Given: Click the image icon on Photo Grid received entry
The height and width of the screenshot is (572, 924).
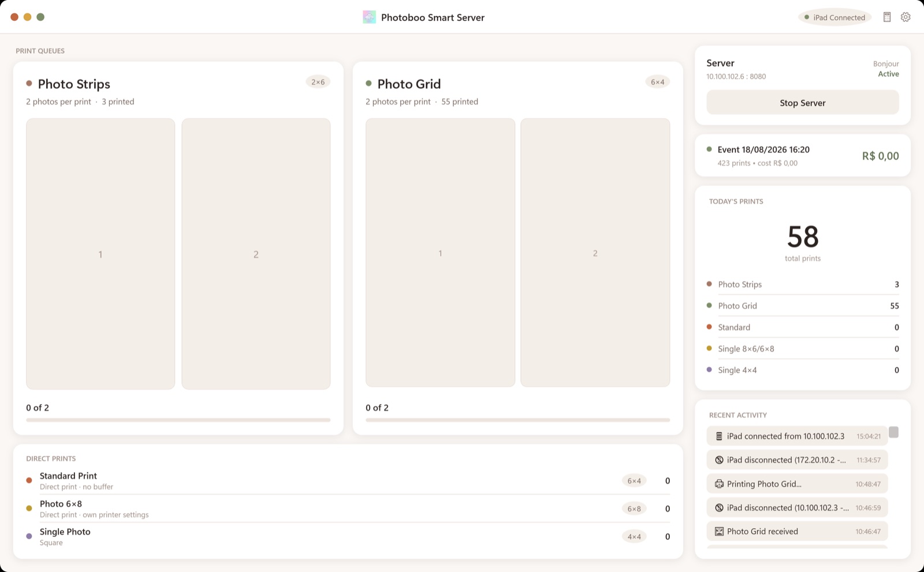Looking at the screenshot, I should 719,532.
